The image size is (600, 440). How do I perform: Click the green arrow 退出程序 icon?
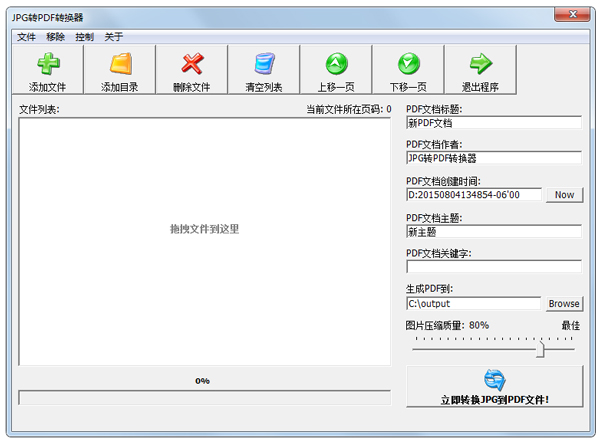click(x=481, y=64)
